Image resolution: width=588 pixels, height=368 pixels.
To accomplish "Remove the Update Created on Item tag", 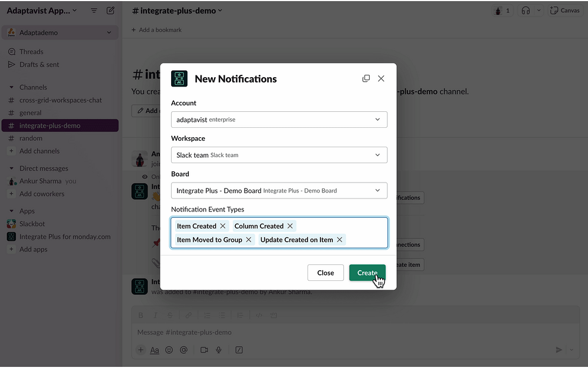I will click(339, 240).
